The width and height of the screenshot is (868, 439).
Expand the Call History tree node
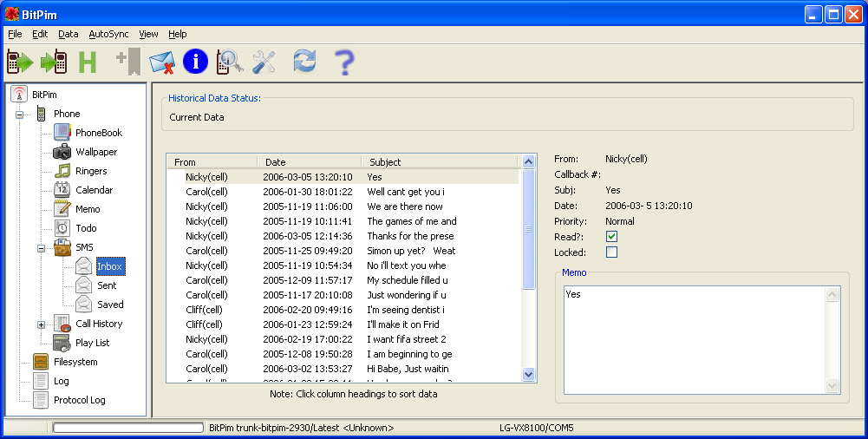pos(41,324)
